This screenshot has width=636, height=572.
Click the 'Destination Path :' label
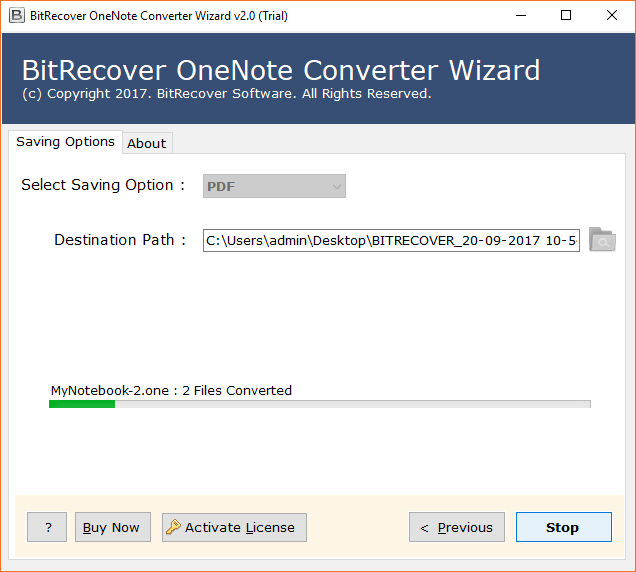pos(120,240)
